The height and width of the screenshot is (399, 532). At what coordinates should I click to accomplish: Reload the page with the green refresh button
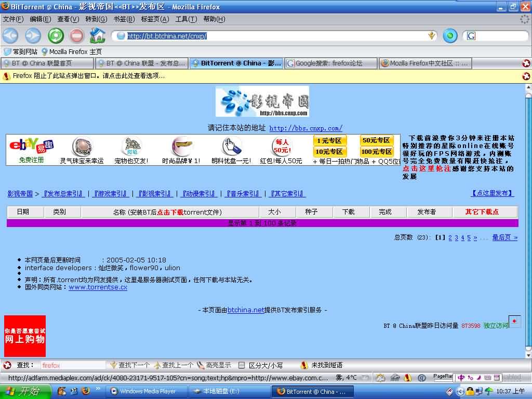[56, 36]
